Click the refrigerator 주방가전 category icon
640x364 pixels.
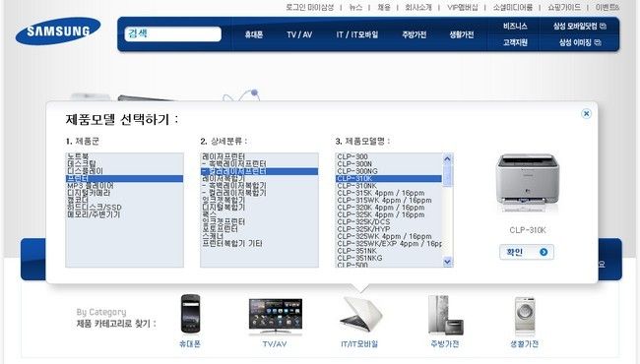coord(445,315)
